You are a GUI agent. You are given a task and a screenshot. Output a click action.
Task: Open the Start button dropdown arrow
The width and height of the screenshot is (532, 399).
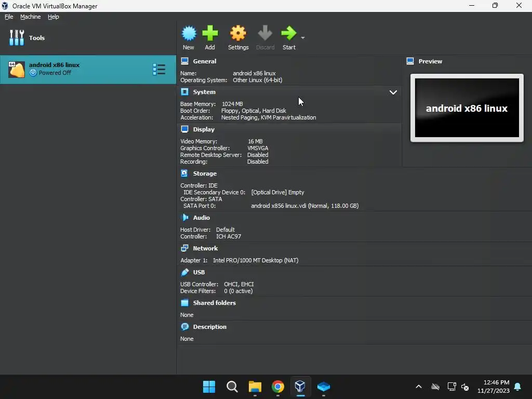click(303, 37)
